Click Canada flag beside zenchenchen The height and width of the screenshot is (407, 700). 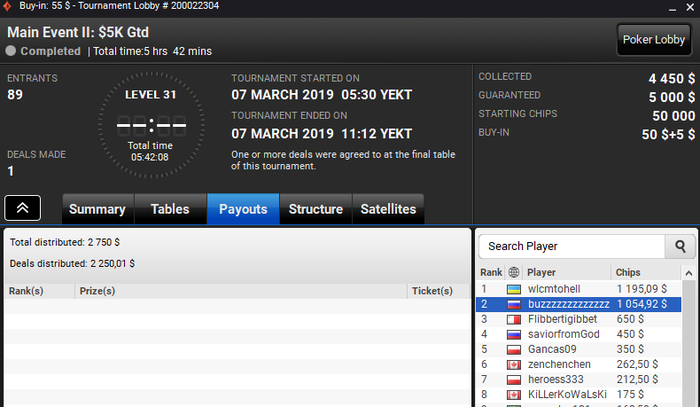pyautogui.click(x=514, y=365)
